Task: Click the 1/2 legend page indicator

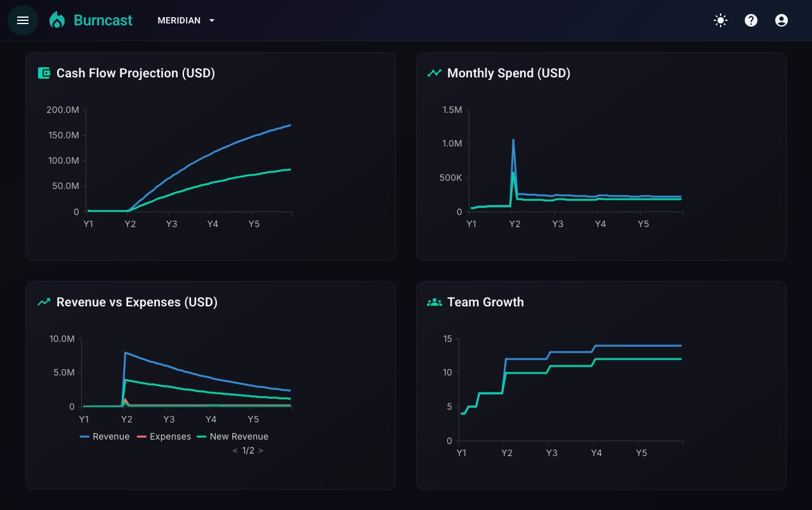Action: pos(248,450)
